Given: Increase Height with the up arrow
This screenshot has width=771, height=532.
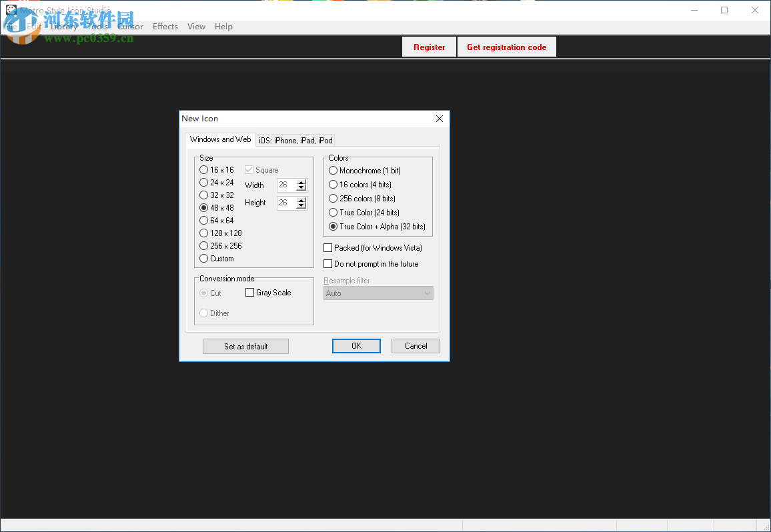Looking at the screenshot, I should pyautogui.click(x=301, y=200).
